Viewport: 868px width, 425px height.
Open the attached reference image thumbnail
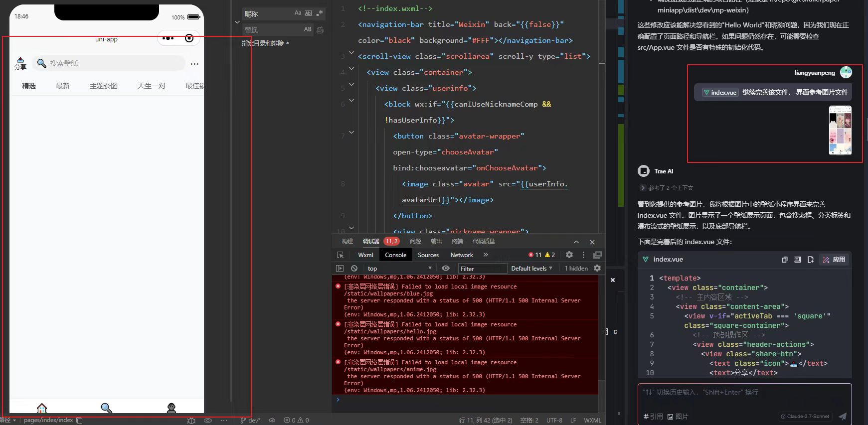pyautogui.click(x=840, y=130)
